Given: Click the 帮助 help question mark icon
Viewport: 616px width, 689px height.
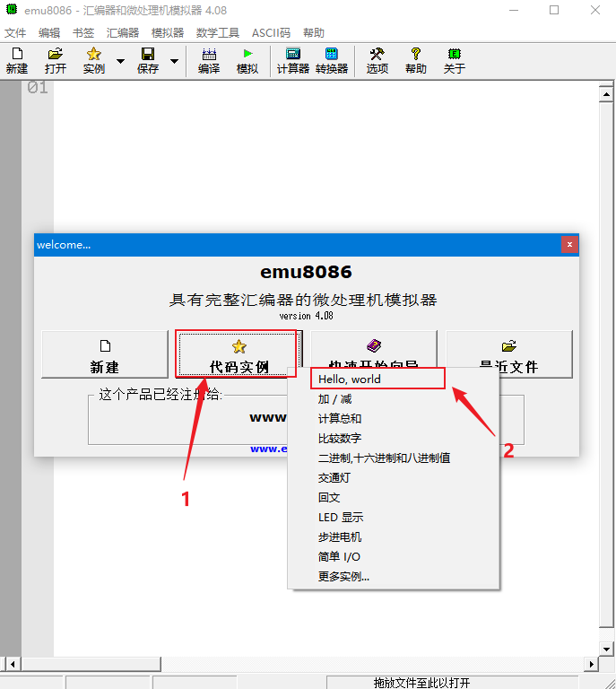Looking at the screenshot, I should click(416, 61).
